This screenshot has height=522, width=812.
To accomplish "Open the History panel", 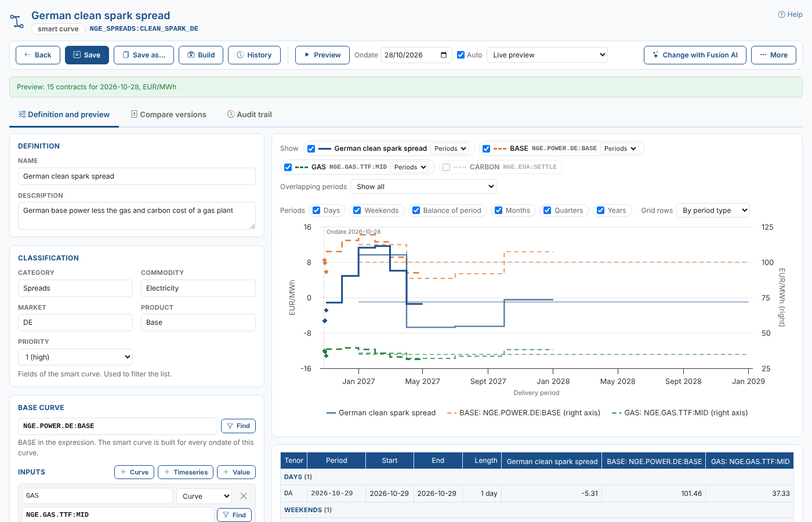I will [x=254, y=55].
